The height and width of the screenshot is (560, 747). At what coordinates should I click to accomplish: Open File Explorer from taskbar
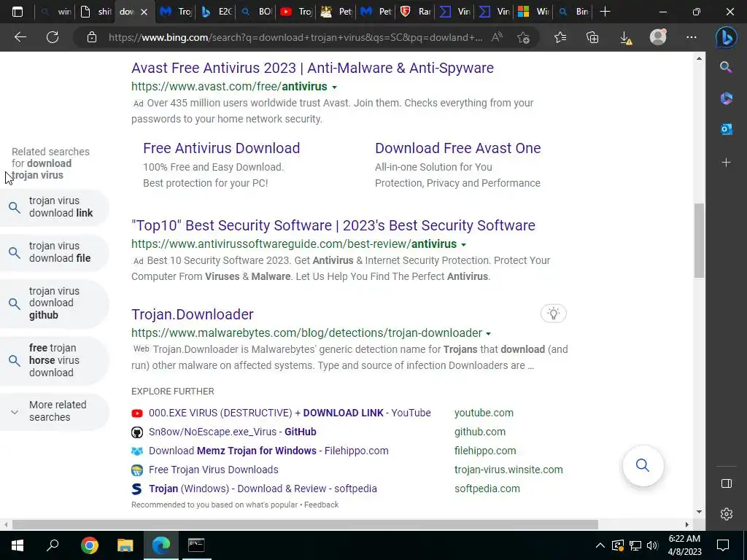pos(125,545)
